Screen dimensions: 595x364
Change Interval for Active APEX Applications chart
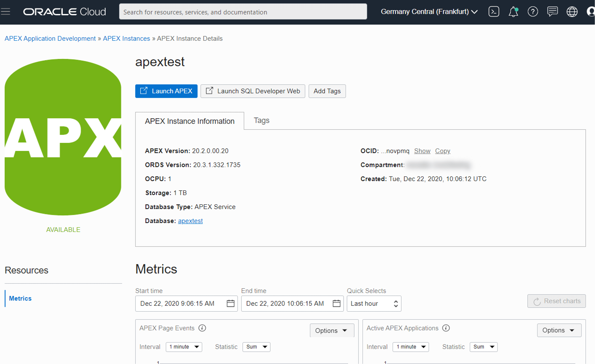point(411,347)
